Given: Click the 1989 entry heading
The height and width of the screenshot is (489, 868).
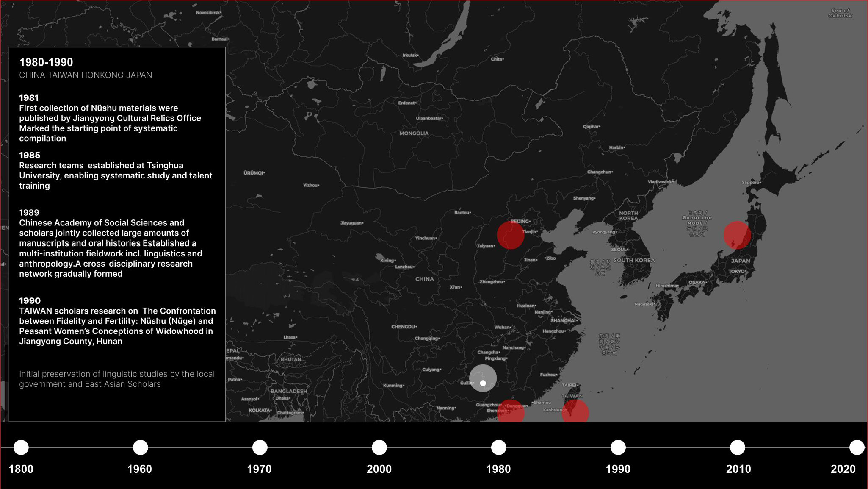Looking at the screenshot, I should point(29,213).
